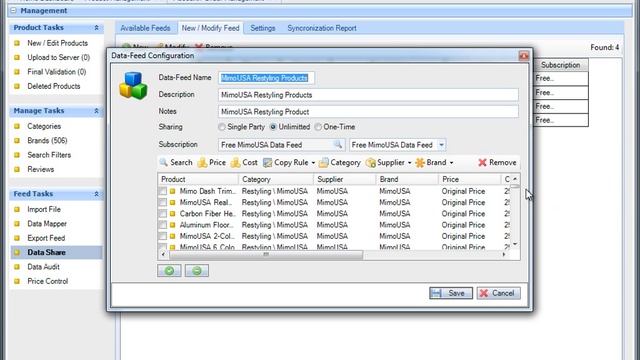Sort by Category column header
Viewport: 640px width, 360px height.
[x=276, y=179]
